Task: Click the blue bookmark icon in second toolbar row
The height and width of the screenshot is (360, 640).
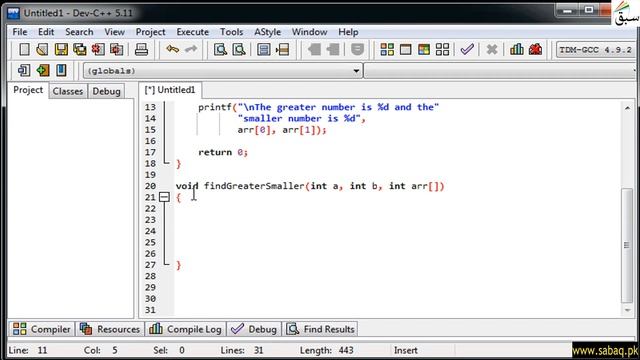Action: tap(61, 71)
